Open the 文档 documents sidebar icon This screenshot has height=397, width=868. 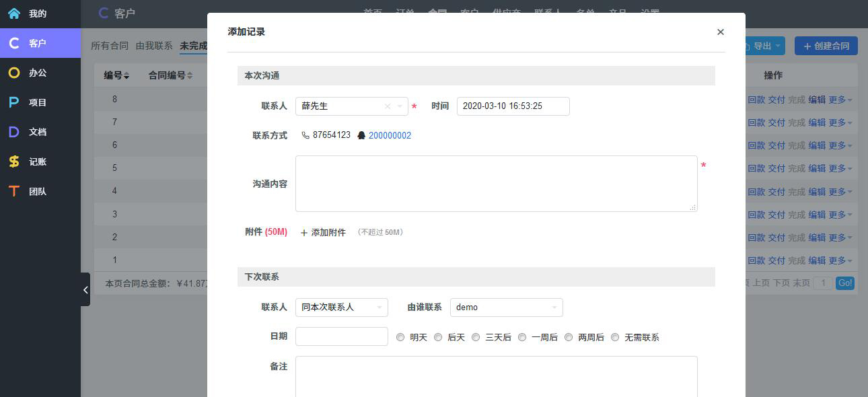tap(14, 132)
